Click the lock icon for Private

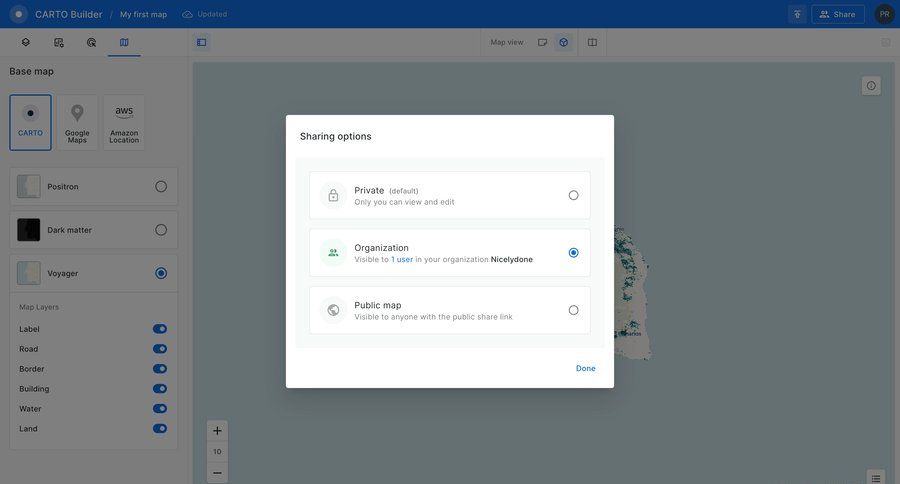[x=333, y=196]
